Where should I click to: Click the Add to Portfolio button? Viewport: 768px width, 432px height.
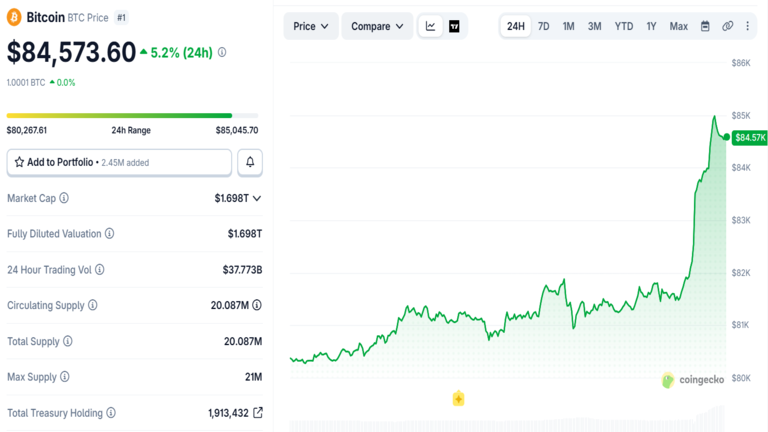click(119, 162)
